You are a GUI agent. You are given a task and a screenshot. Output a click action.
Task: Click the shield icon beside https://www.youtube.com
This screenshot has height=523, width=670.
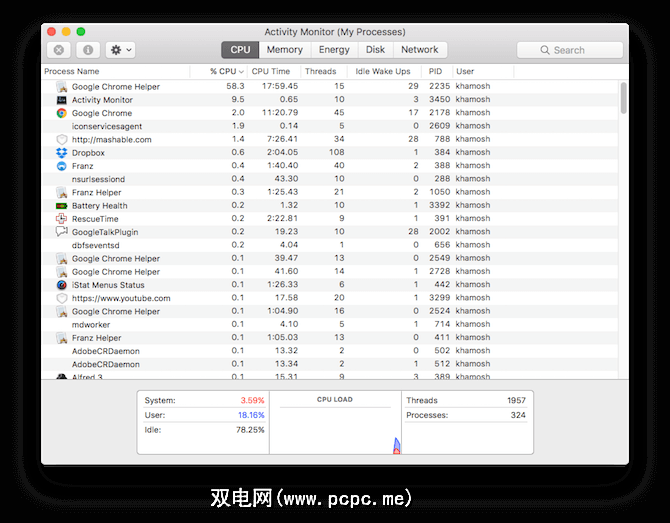(62, 298)
